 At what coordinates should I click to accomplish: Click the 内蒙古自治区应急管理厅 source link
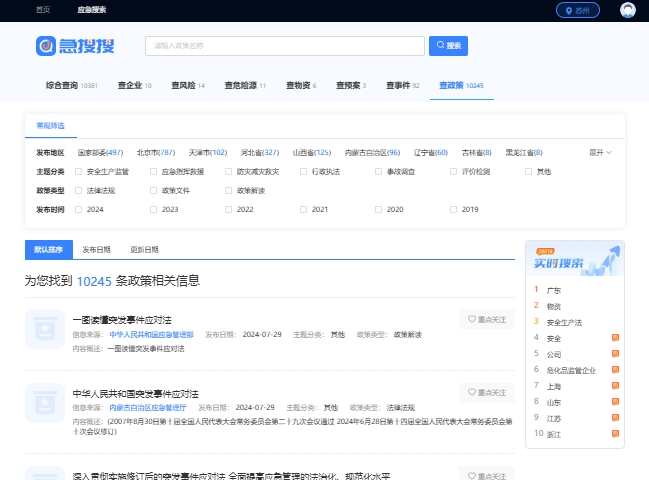pyautogui.click(x=148, y=408)
